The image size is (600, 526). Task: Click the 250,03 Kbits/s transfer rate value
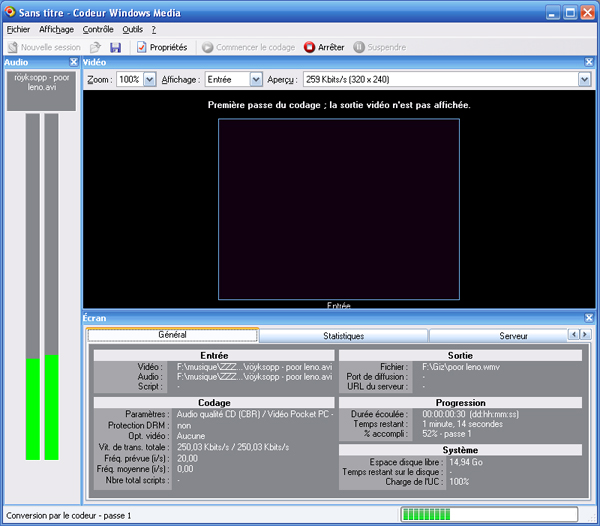tap(233, 447)
